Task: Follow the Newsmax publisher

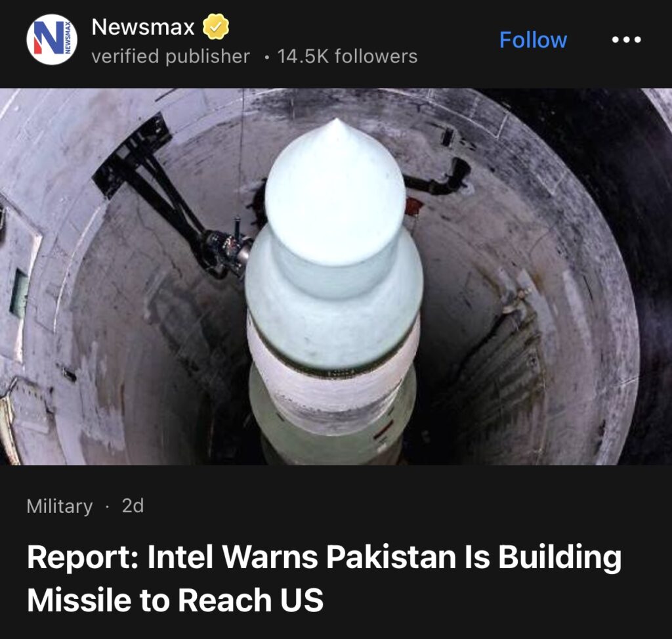Action: 533,40
